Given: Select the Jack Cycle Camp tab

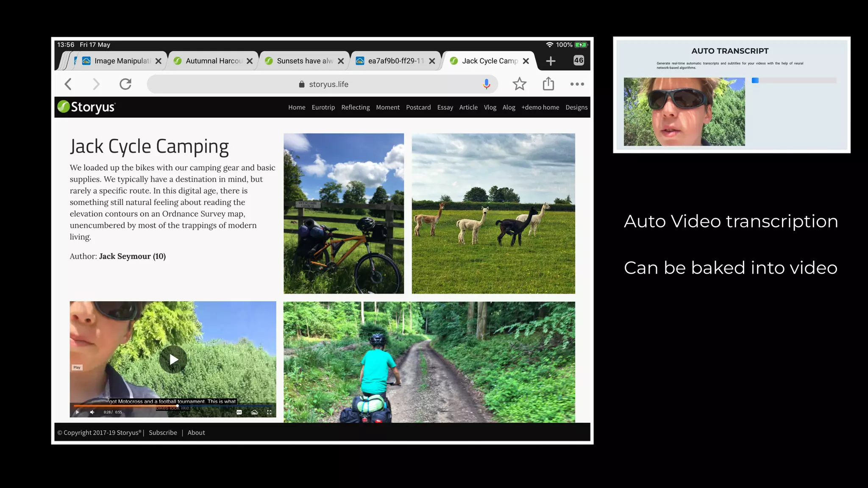Looking at the screenshot, I should (490, 61).
